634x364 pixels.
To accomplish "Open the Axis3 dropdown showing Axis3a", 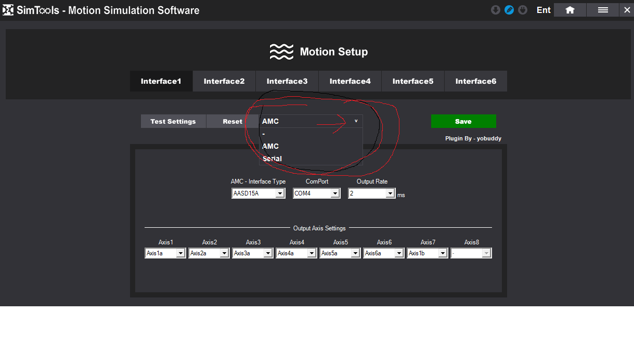I will pos(252,253).
